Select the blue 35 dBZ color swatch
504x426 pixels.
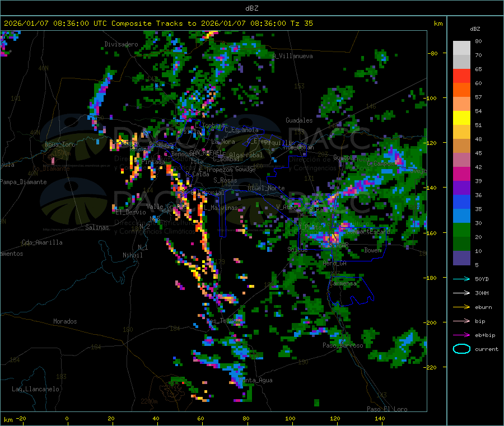[x=461, y=202]
